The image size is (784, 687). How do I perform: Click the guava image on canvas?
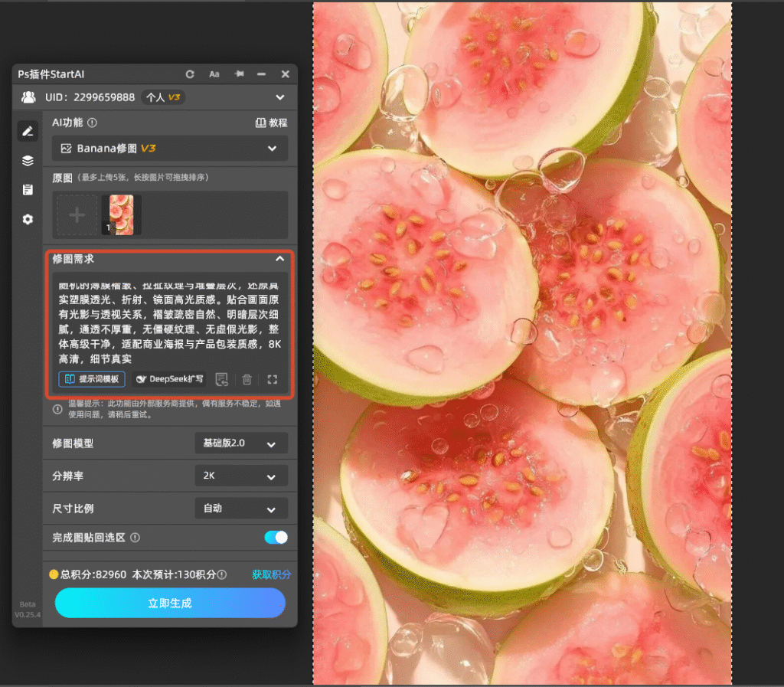pyautogui.click(x=522, y=343)
